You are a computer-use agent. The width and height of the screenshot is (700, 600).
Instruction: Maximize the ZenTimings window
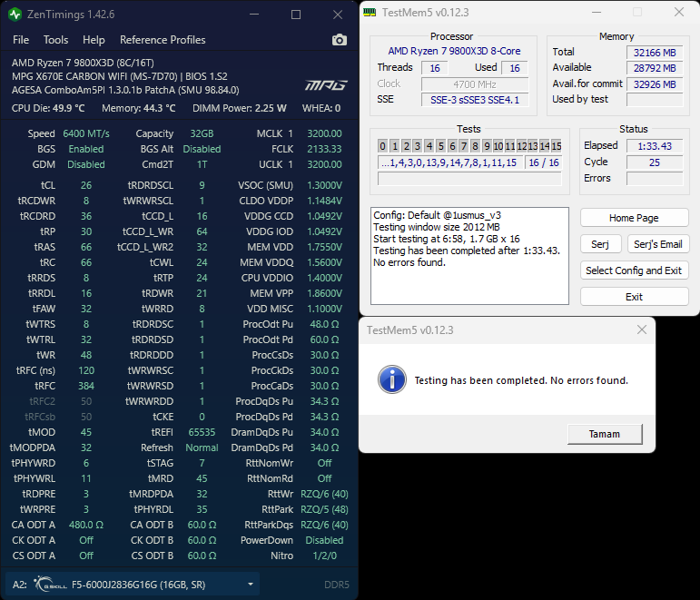pos(296,15)
